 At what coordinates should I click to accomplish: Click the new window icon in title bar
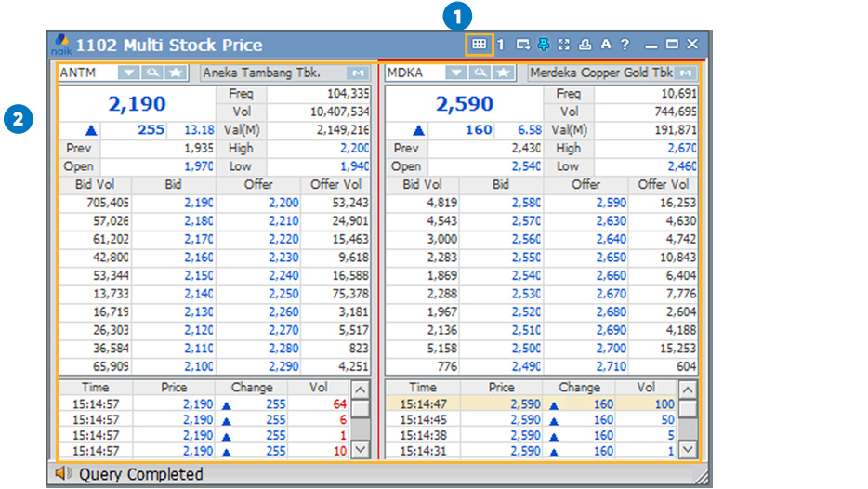coord(523,45)
